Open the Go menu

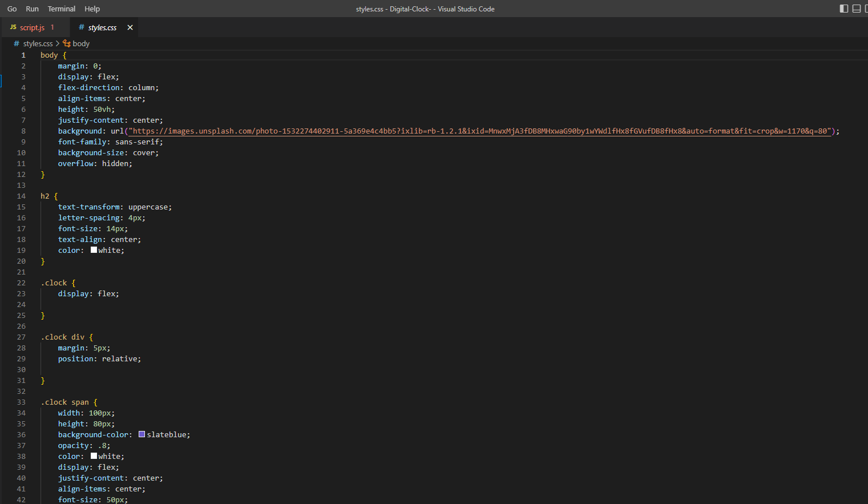coord(12,9)
